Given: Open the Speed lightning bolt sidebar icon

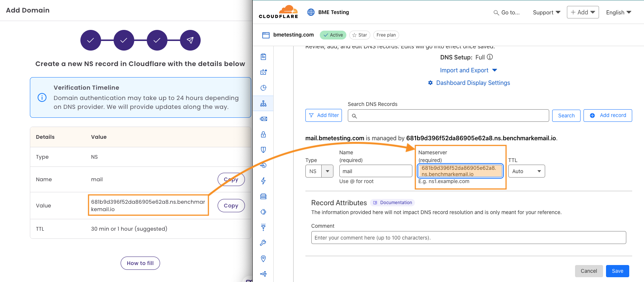Looking at the screenshot, I should tap(263, 181).
